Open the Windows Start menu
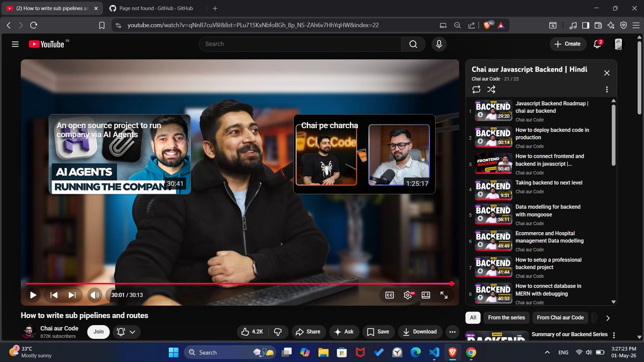 174,352
